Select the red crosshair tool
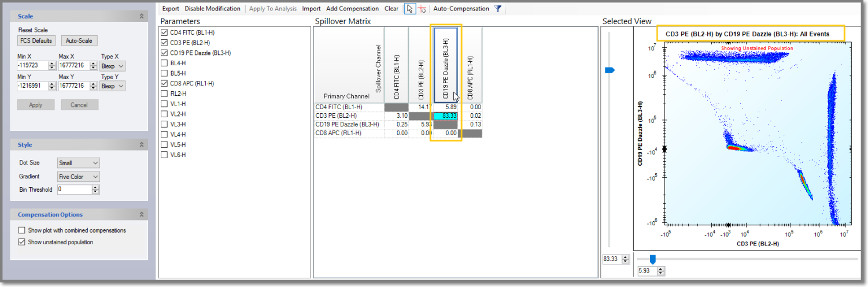Image resolution: width=868 pixels, height=287 pixels. click(422, 9)
